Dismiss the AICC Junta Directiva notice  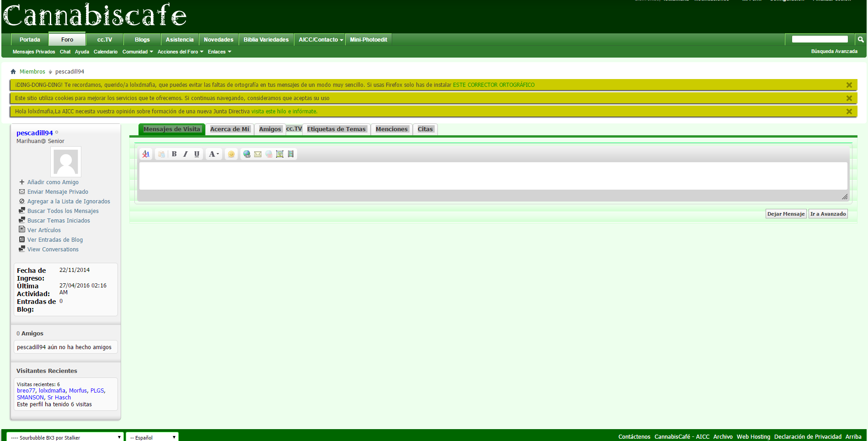click(x=849, y=112)
